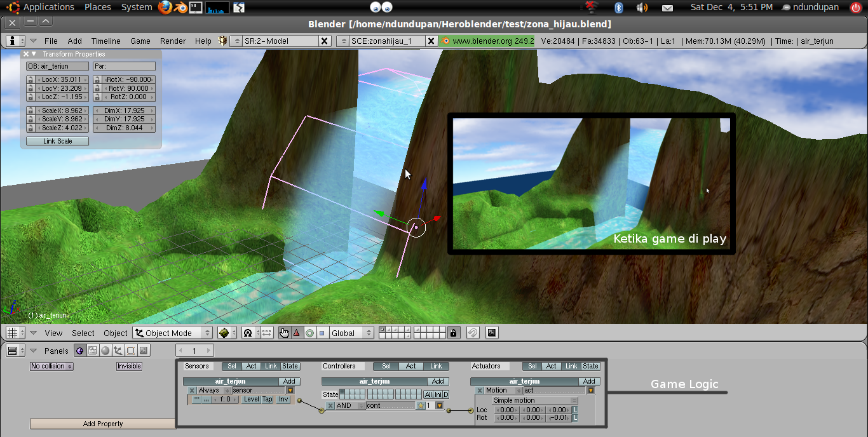Open the volume control tray icon
Image resolution: width=868 pixels, height=437 pixels.
[x=642, y=8]
